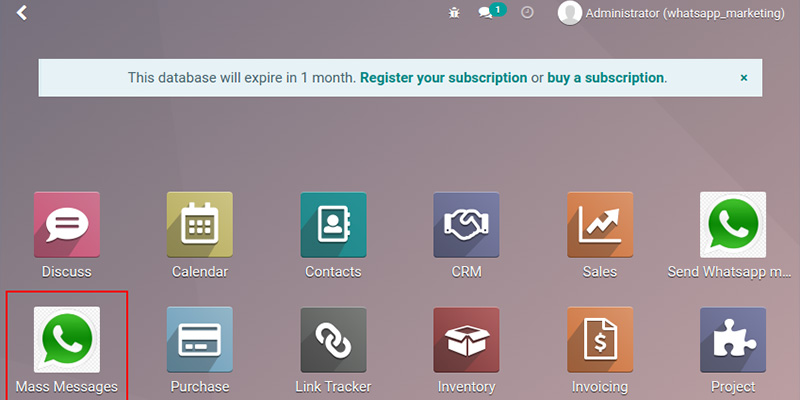800x400 pixels.
Task: Open the Inventory app
Action: 466,340
